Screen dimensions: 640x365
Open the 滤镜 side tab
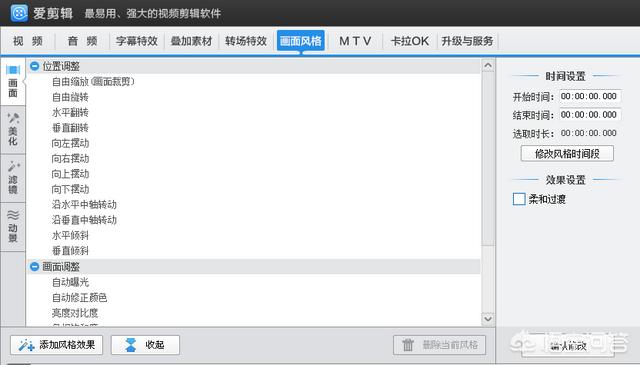coord(13,178)
